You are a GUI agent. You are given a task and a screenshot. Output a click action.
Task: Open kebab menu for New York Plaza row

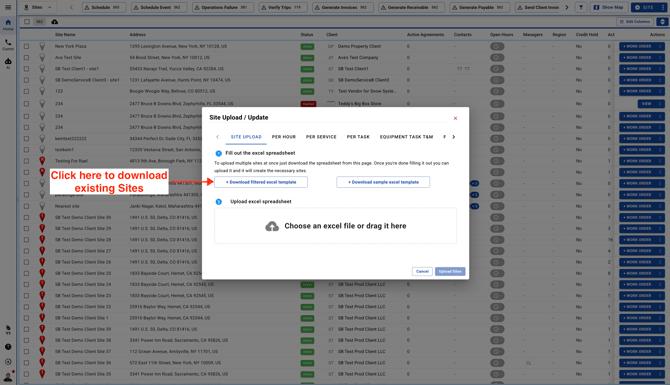tap(660, 46)
